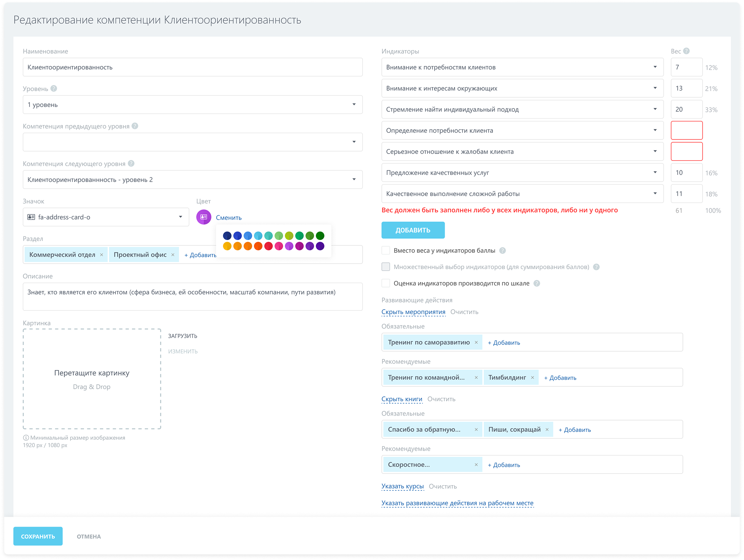Click Очистить next to Скрыть мероприятия

464,312
